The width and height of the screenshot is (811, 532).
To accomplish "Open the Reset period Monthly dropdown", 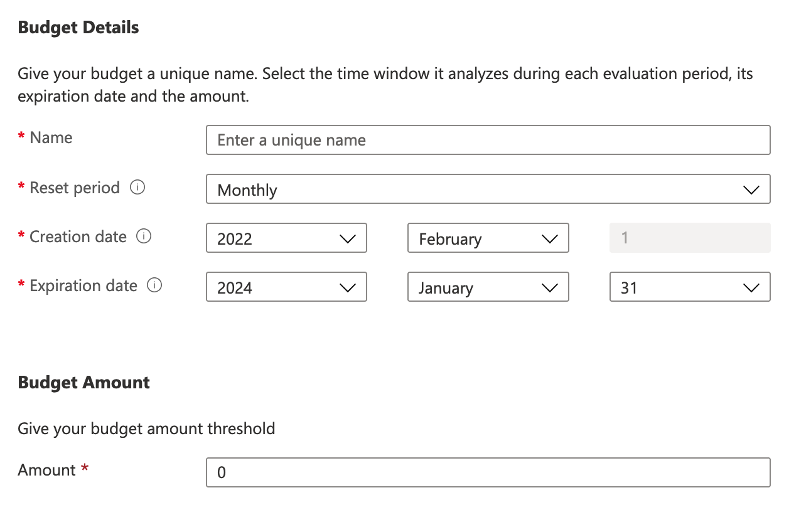I will pyautogui.click(x=488, y=189).
